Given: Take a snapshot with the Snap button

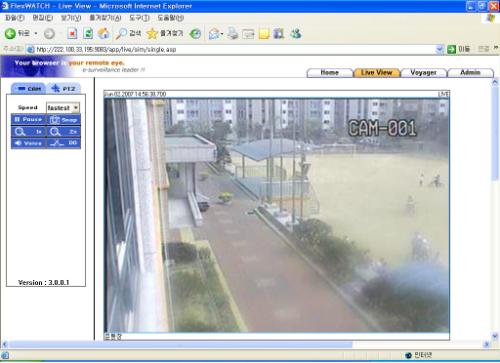Looking at the screenshot, I should pos(63,119).
